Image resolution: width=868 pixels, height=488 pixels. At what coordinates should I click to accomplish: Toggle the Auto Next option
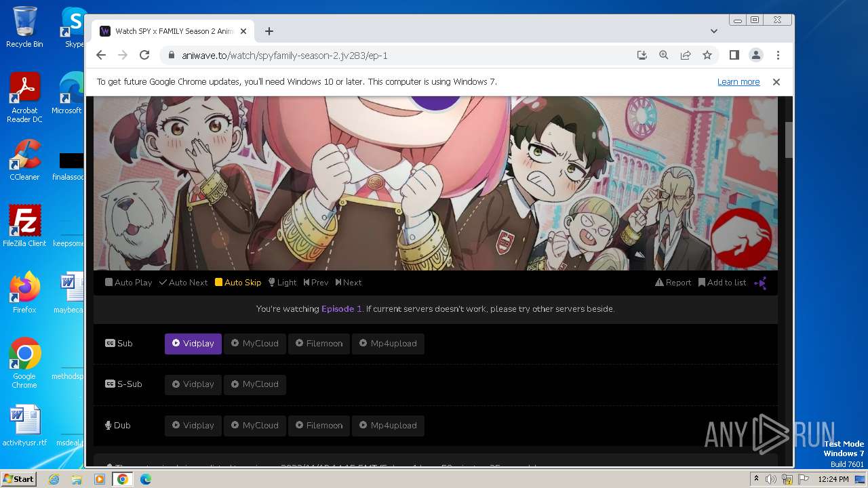coord(183,283)
